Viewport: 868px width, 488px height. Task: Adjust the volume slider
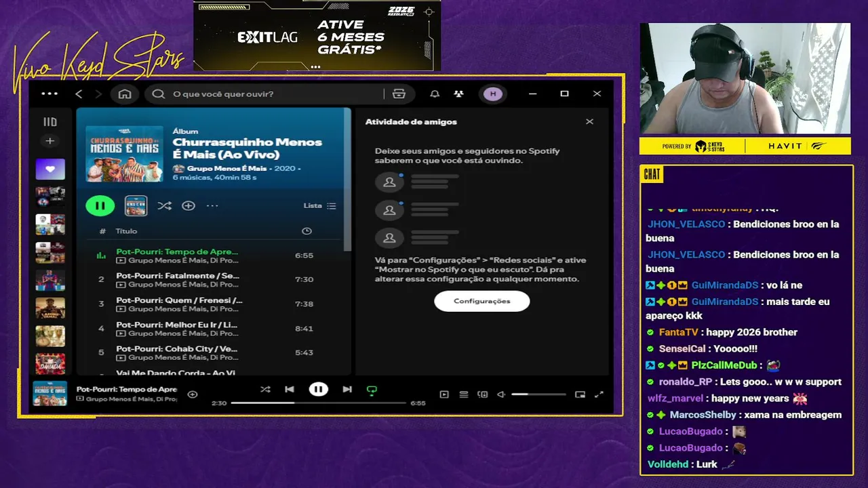point(538,394)
